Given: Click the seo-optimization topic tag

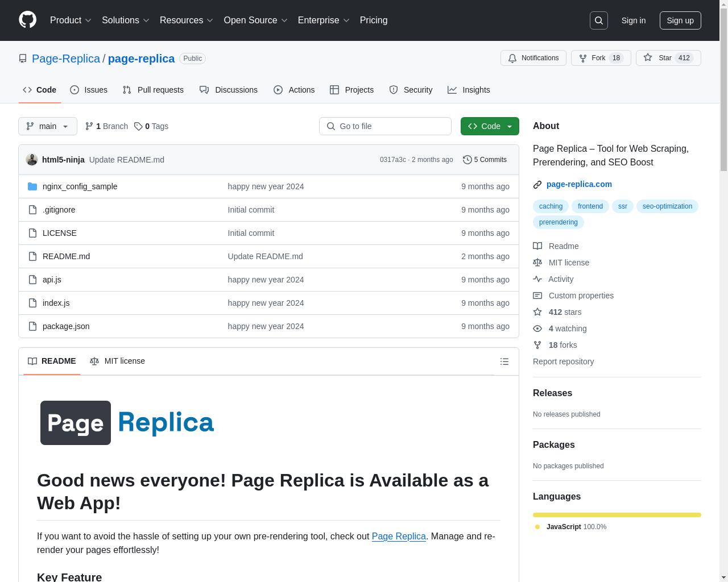Looking at the screenshot, I should [667, 206].
